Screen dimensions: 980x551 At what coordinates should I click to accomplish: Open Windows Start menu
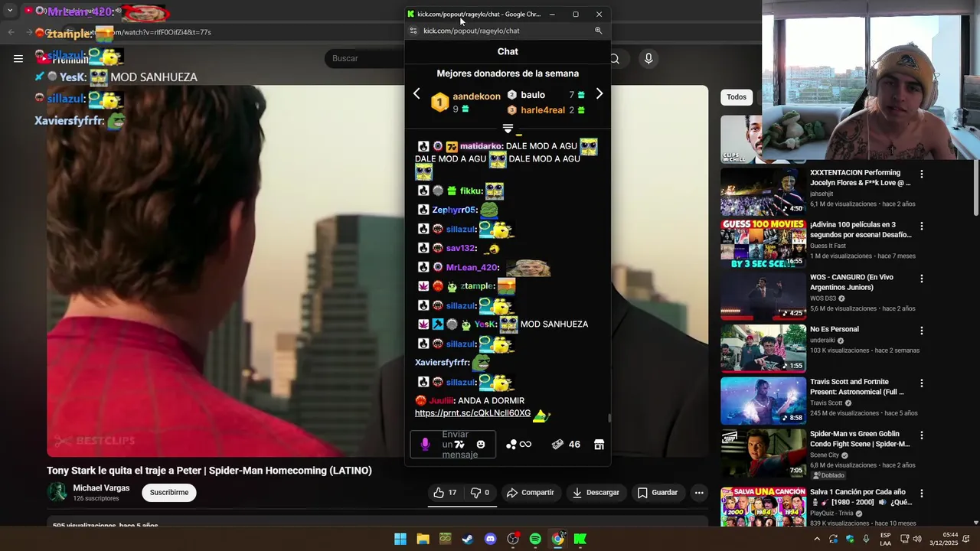(x=400, y=539)
